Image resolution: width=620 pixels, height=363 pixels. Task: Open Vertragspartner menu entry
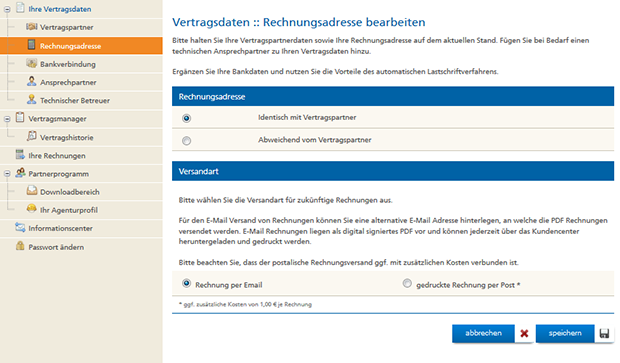pyautogui.click(x=66, y=27)
